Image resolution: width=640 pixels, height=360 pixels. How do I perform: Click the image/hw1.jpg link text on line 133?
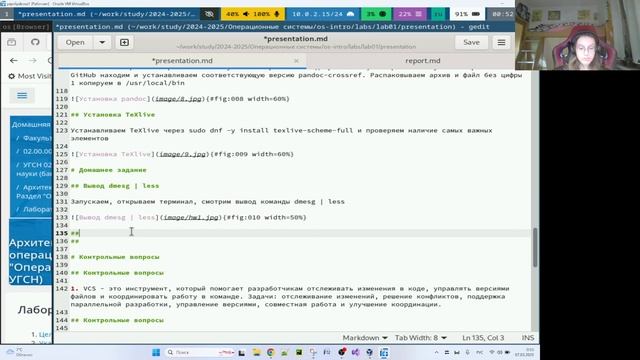click(191, 218)
